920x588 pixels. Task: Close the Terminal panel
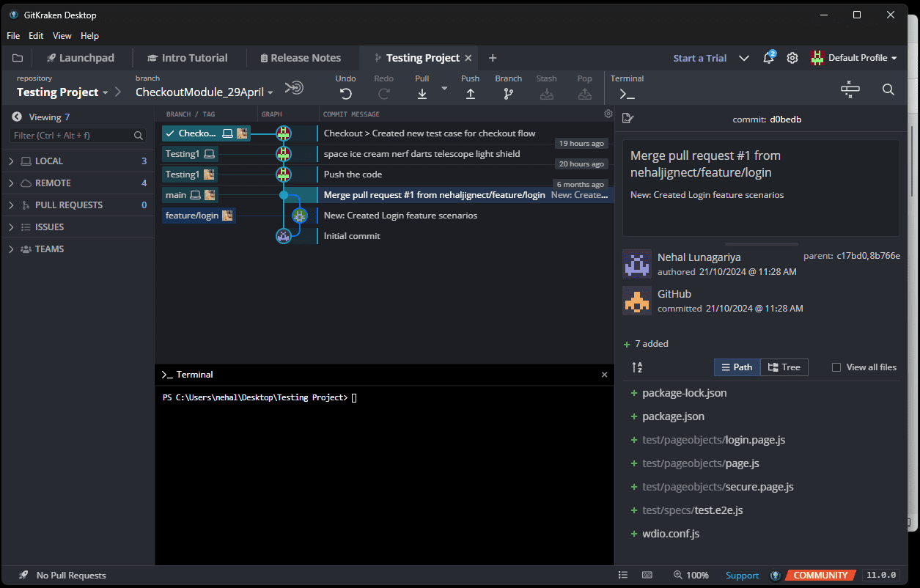tap(604, 375)
